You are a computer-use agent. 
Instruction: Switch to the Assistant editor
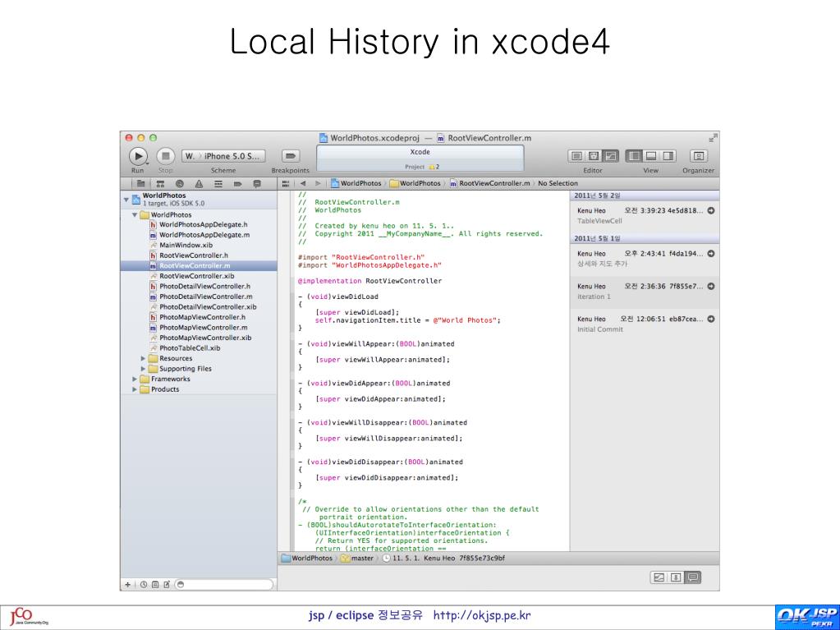[594, 156]
